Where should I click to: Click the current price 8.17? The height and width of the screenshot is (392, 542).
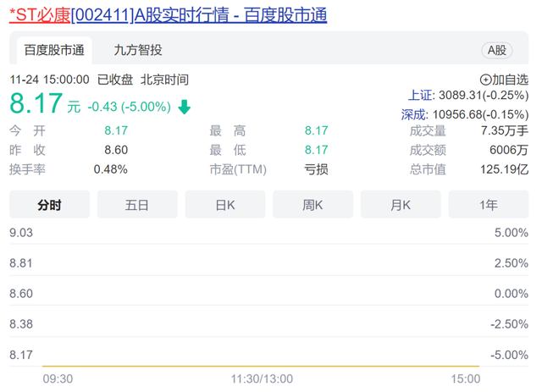tap(36, 103)
